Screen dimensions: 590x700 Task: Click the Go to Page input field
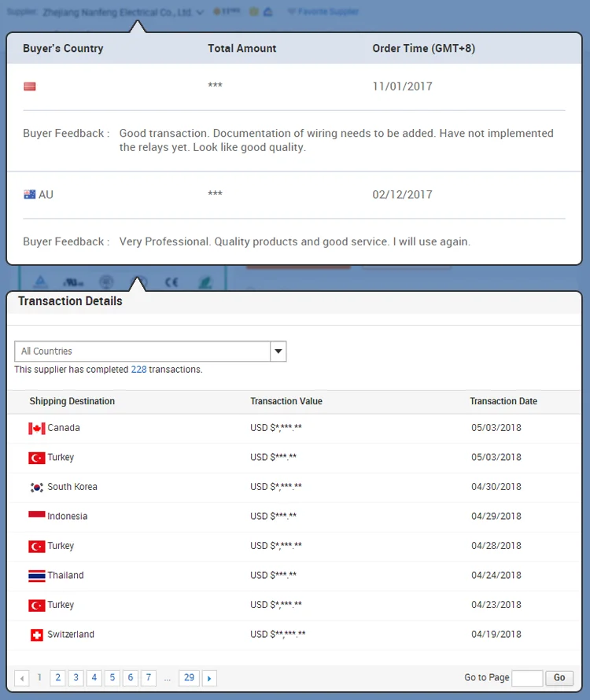[527, 678]
